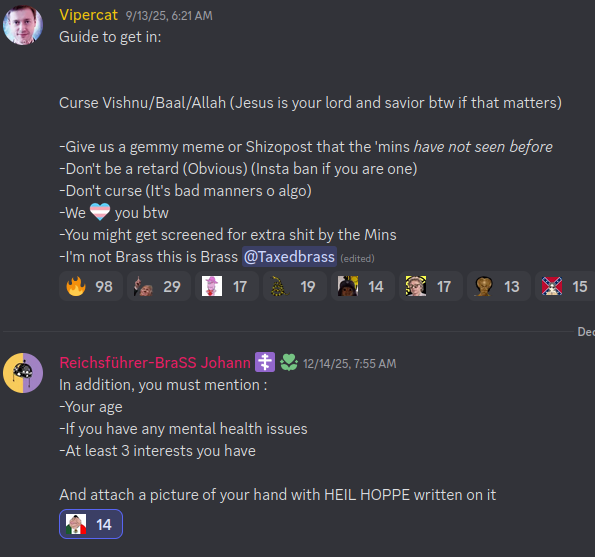Open the @Taxedbrass mention profile
Screen dimensions: 595x557
pos(289,257)
